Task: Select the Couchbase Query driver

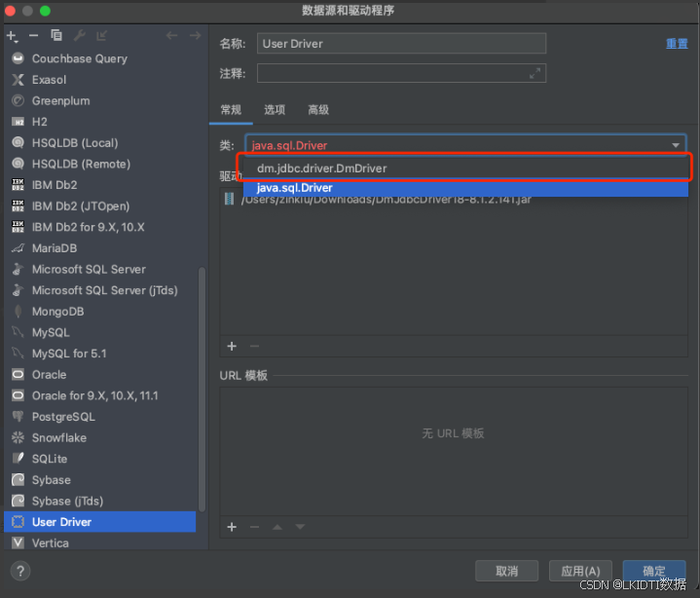Action: [100, 58]
